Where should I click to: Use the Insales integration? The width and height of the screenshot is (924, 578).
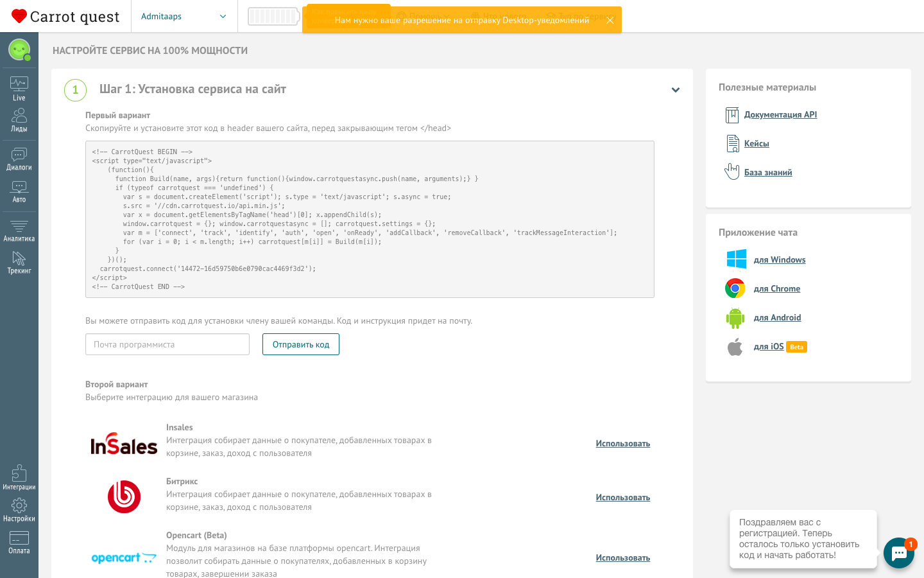coord(623,444)
